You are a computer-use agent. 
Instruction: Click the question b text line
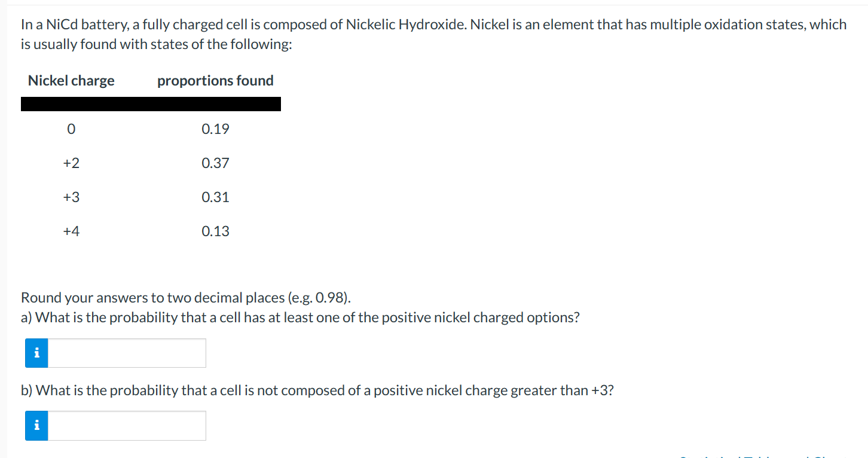pos(315,390)
